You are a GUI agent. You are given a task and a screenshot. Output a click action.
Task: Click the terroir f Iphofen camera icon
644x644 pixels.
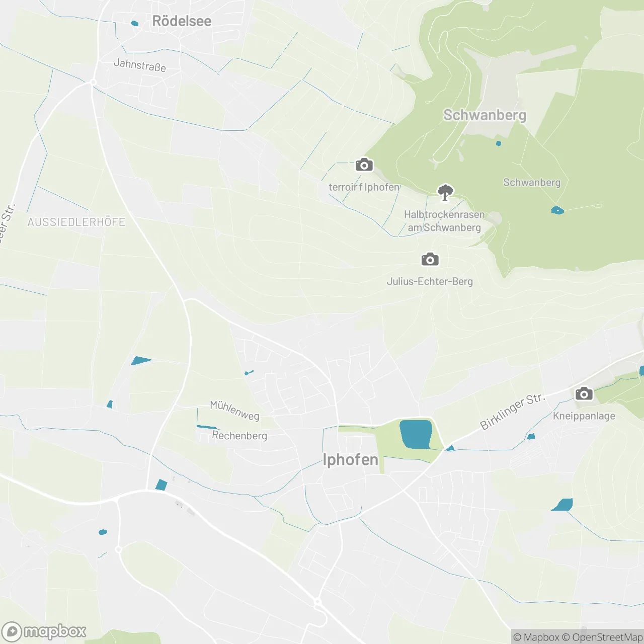click(x=364, y=165)
